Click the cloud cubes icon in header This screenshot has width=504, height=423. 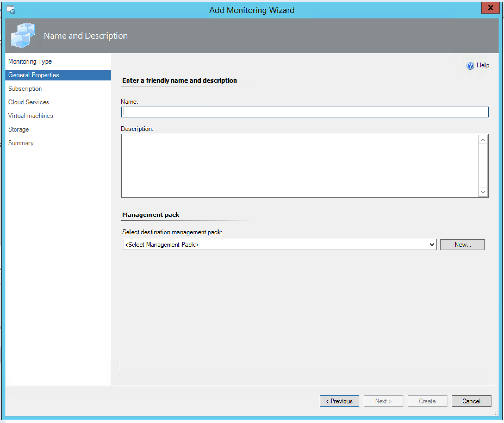coord(23,36)
